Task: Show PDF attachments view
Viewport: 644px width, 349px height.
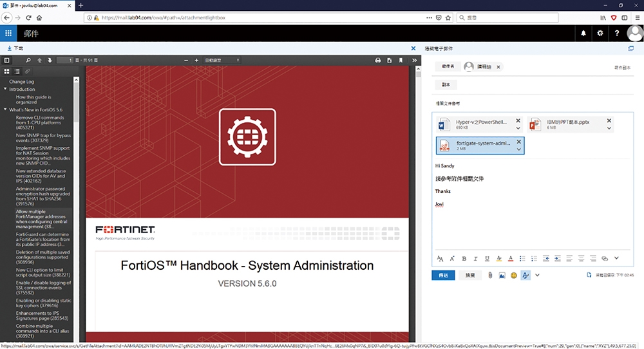Action: click(28, 71)
